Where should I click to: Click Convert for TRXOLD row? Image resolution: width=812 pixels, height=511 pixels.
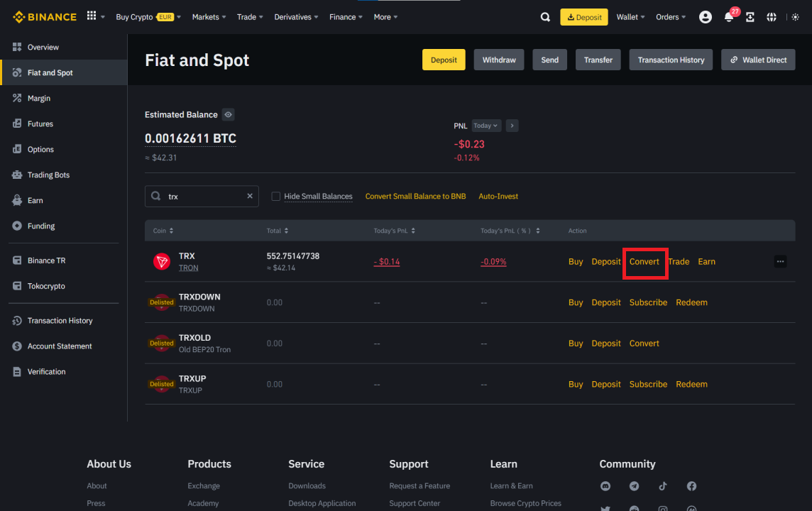(x=644, y=344)
